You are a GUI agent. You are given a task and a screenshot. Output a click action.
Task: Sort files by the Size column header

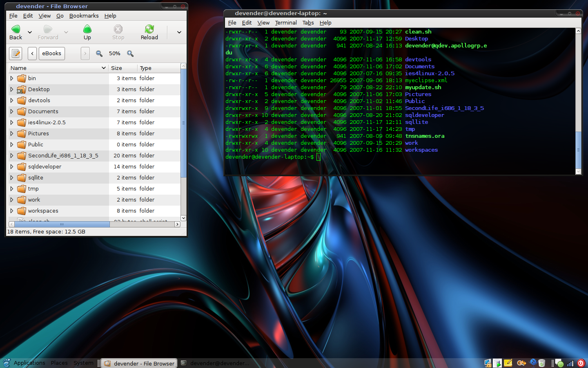click(122, 68)
